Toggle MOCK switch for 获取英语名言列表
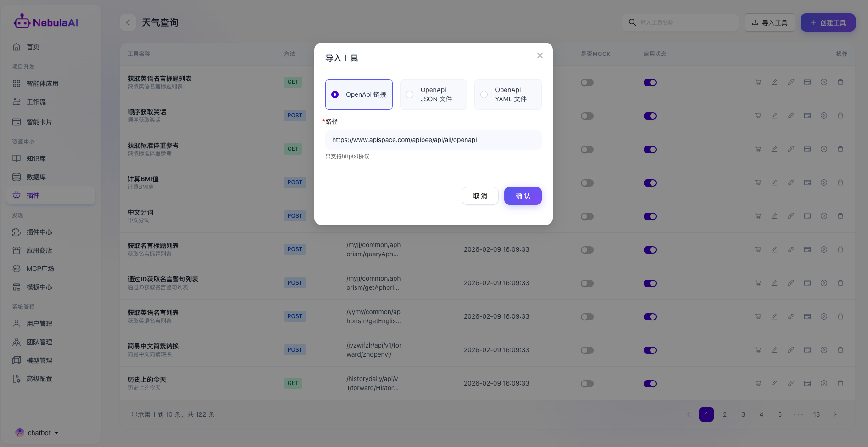 click(x=587, y=317)
